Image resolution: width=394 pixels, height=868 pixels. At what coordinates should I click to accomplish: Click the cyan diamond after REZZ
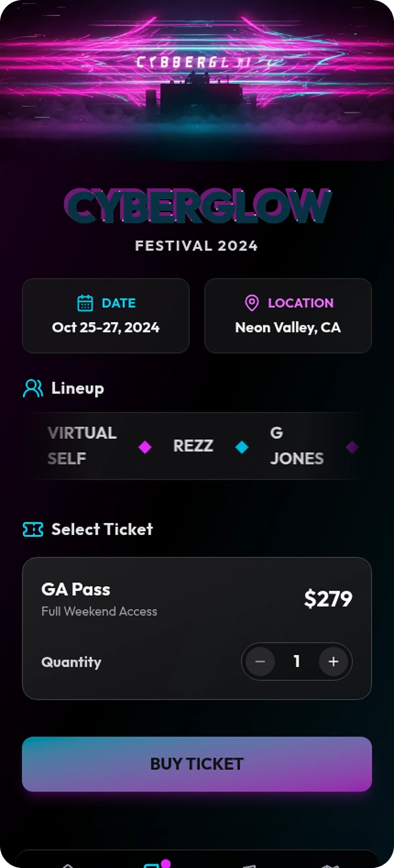click(242, 447)
